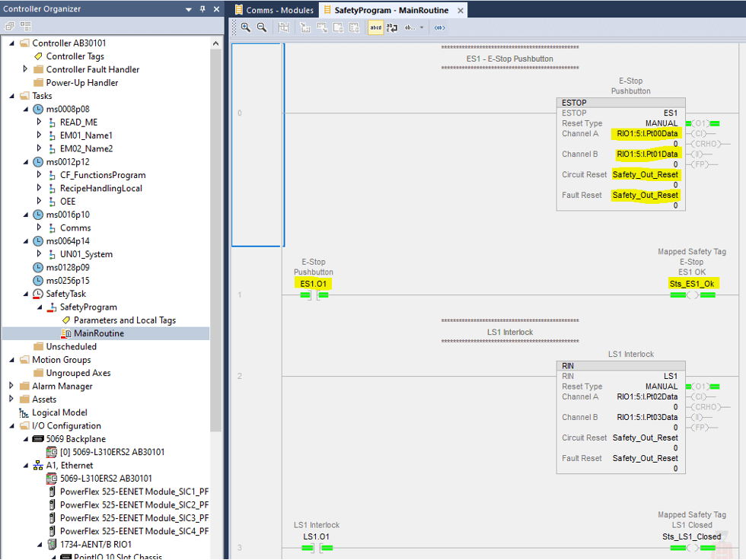
Task: Select ms0128p09 task
Action: [x=68, y=268]
